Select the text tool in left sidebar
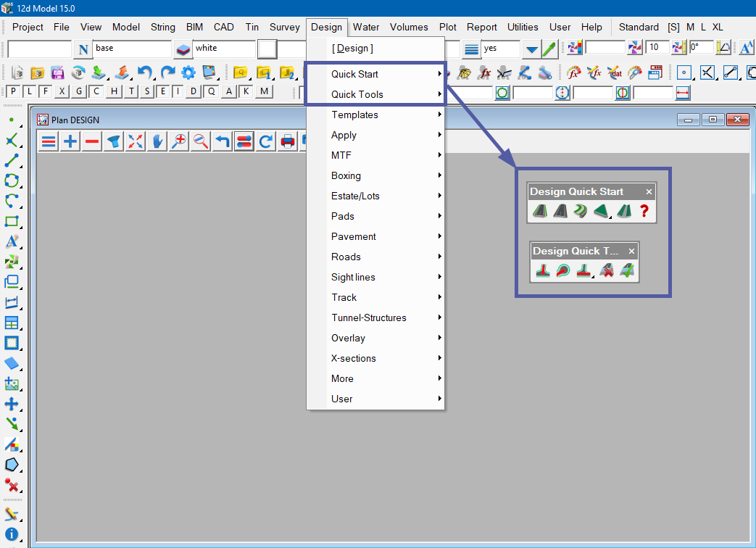Viewport: 756px width, 548px height. [x=12, y=241]
